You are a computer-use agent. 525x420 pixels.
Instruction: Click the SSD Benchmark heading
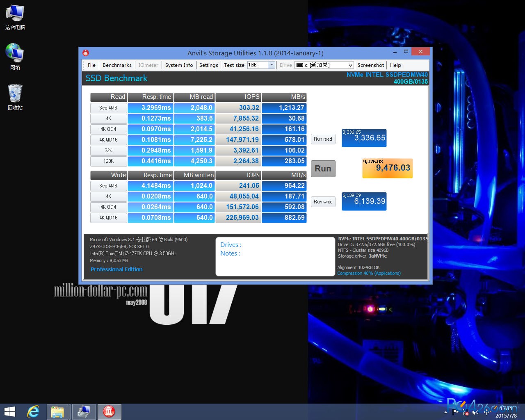click(x=116, y=78)
